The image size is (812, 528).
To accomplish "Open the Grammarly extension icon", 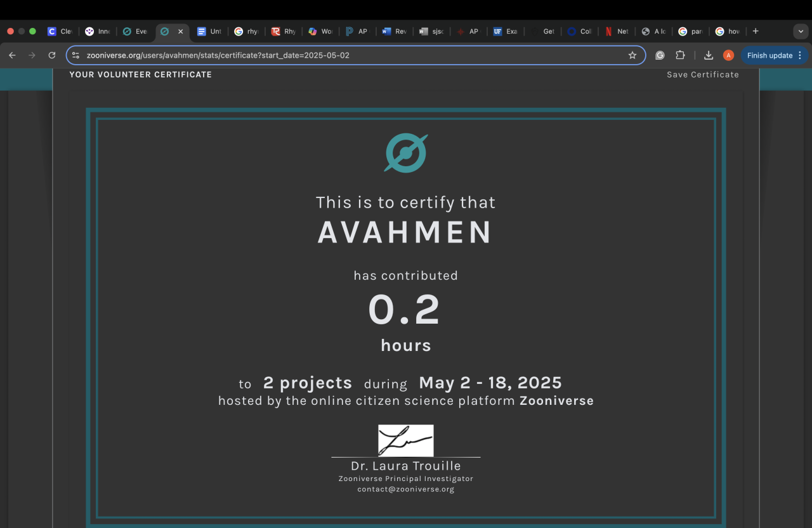I will (x=660, y=55).
